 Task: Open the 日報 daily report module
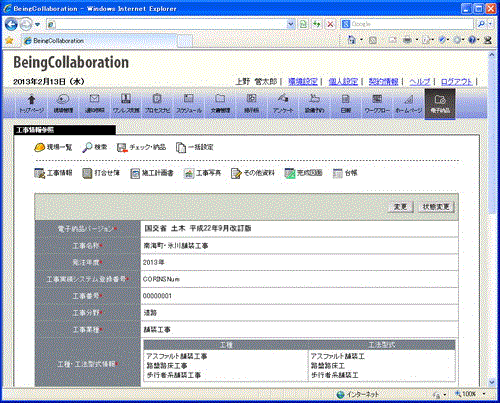pos(346,104)
